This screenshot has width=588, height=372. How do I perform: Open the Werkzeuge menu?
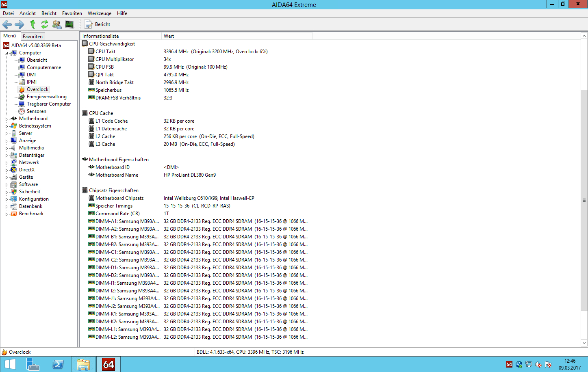[100, 13]
